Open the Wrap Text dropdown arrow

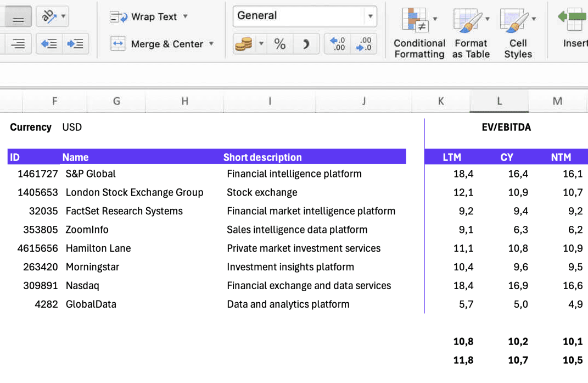185,16
